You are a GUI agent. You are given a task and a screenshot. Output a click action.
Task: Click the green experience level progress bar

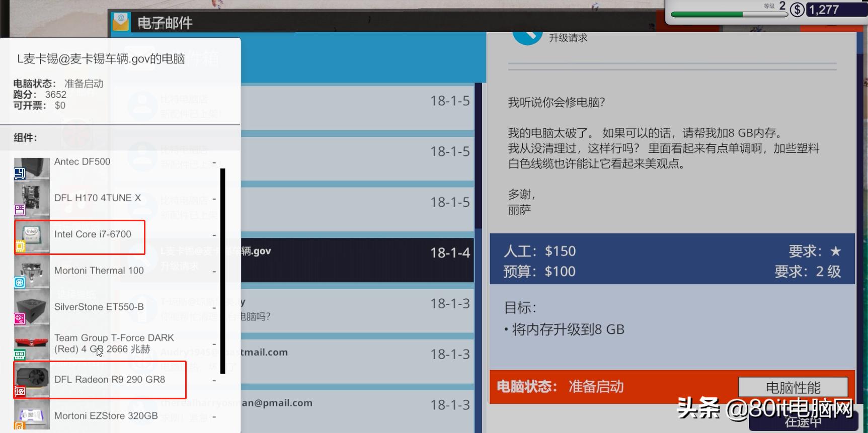729,15
